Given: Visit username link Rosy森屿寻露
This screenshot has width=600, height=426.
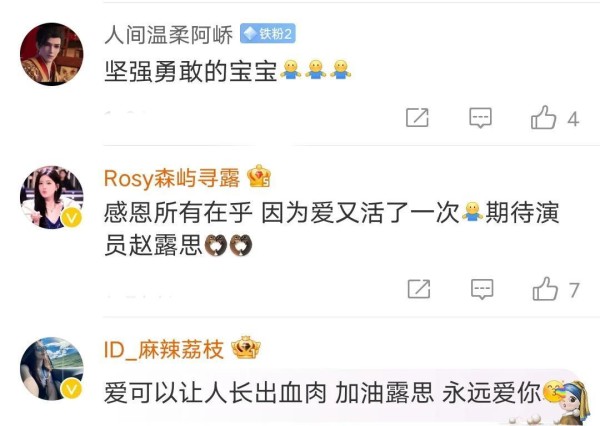Looking at the screenshot, I should tap(172, 178).
